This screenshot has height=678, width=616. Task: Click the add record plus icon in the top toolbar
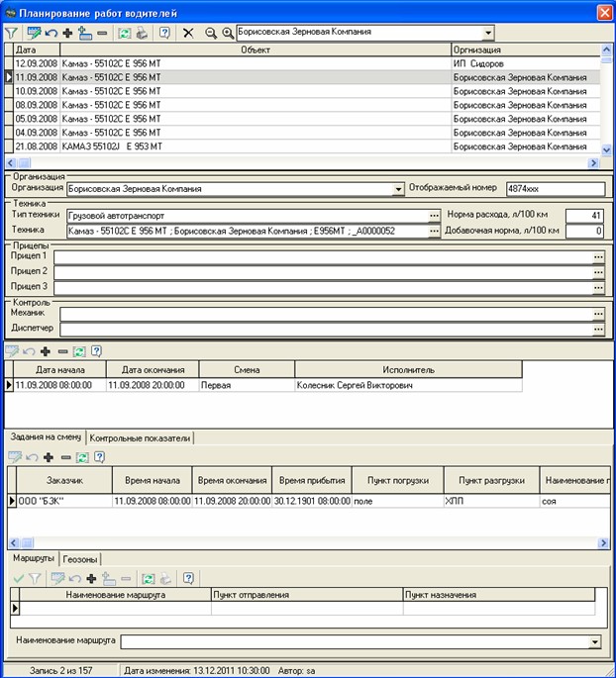click(x=67, y=33)
